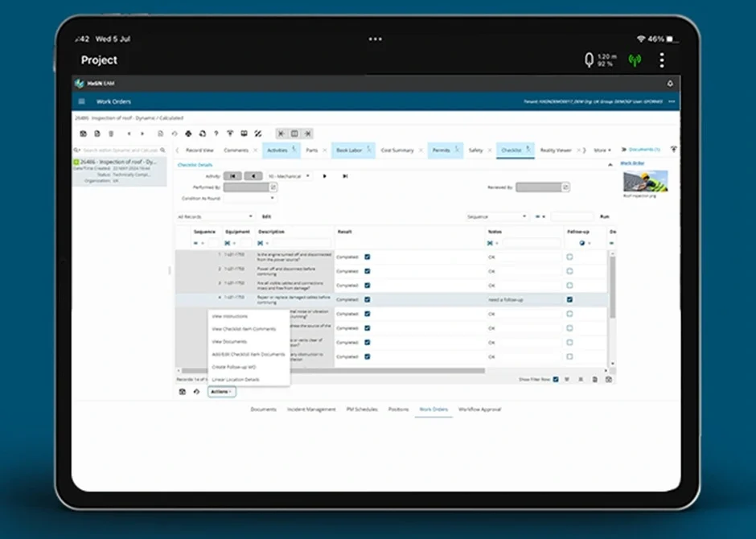Click the green signal antenna icon

click(635, 60)
